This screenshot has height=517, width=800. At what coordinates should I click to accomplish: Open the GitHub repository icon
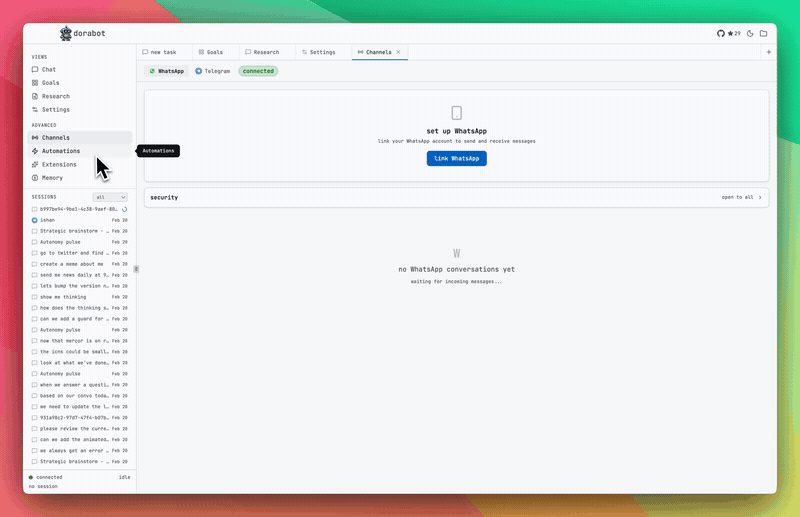pos(720,34)
